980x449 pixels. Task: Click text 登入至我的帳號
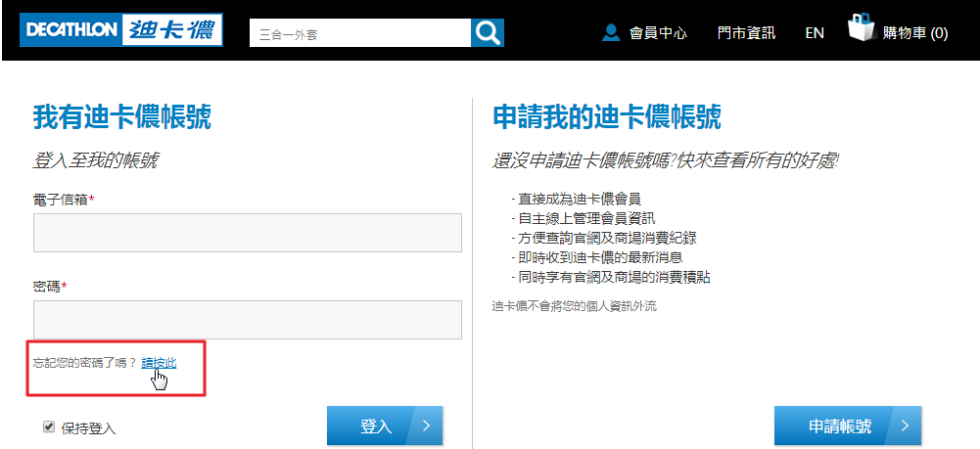95,161
